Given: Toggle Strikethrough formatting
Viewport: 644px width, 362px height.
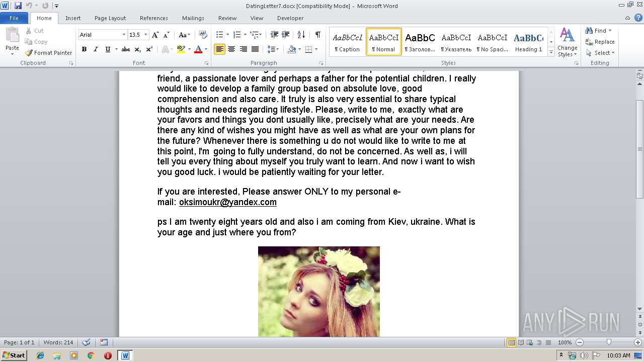Looking at the screenshot, I should (x=126, y=49).
